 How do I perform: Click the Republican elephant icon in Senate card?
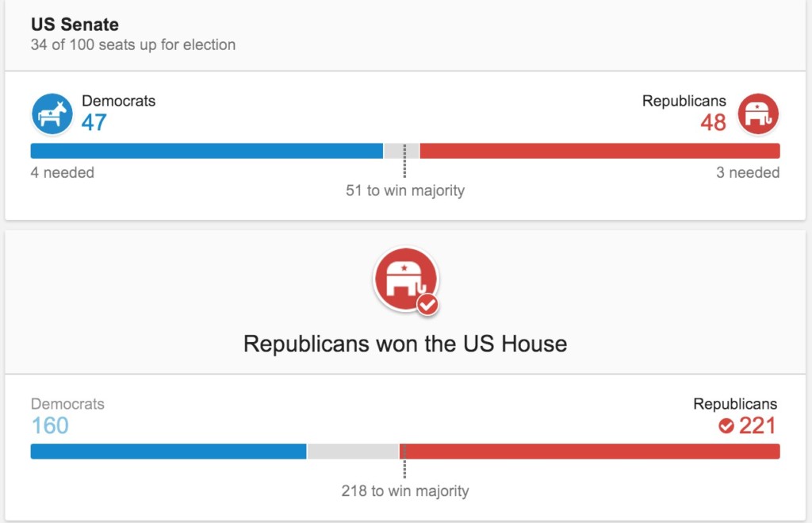pyautogui.click(x=759, y=114)
